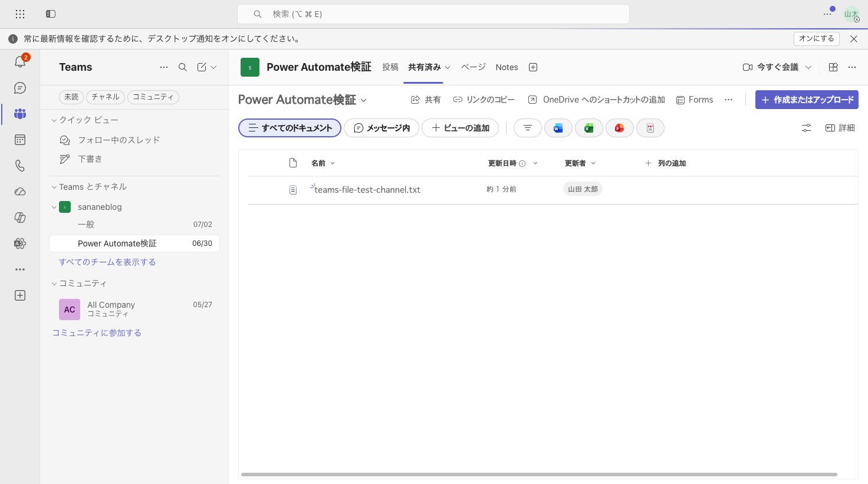Click in the 検索 search field
The image size is (868, 484).
tap(433, 14)
